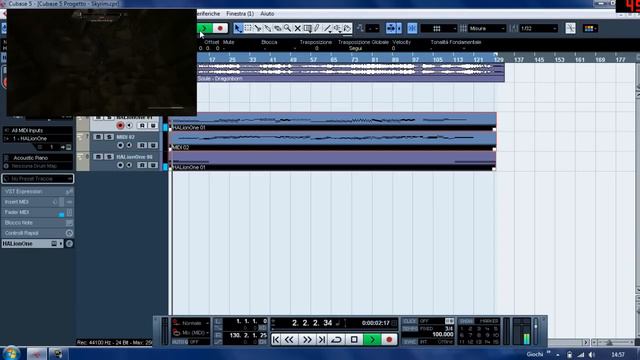Open the Acoustic Piano program selector
Viewport: 640px width, 360px height.
tap(38, 158)
